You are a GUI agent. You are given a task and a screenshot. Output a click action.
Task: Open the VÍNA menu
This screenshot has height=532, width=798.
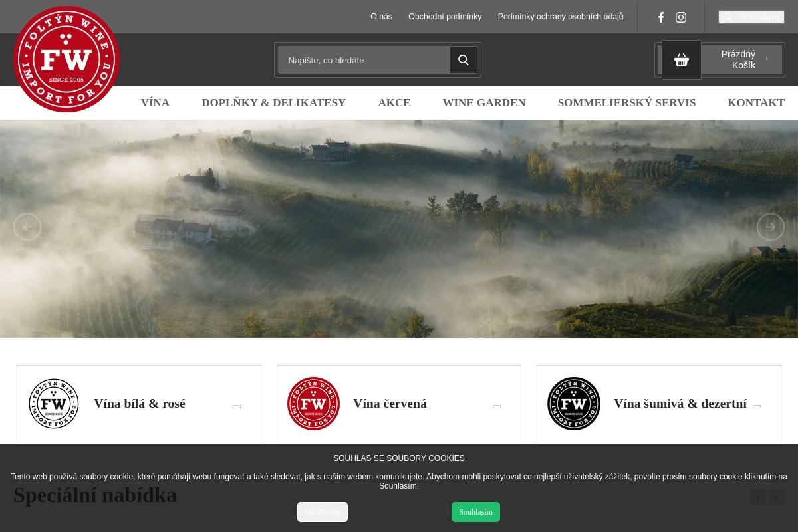(155, 103)
